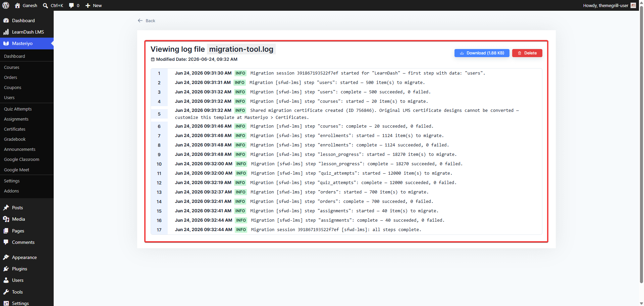644x306 pixels.
Task: Go Back to the logs list
Action: [x=147, y=20]
